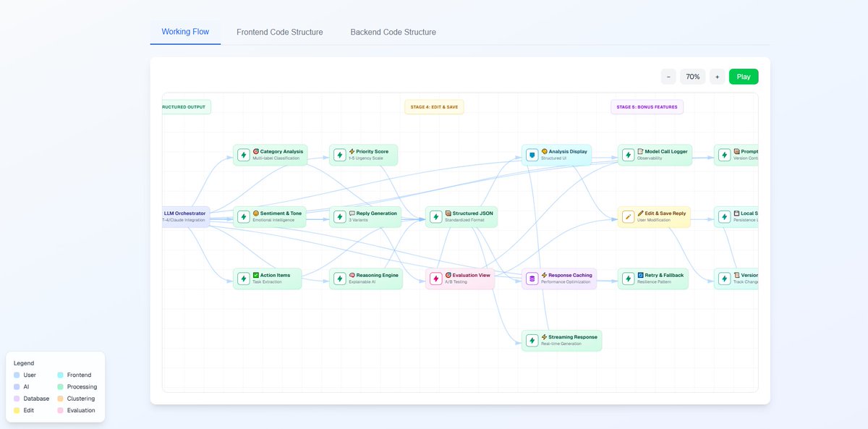
Task: Click the Clustering orange swatch in legend
Action: coord(60,399)
